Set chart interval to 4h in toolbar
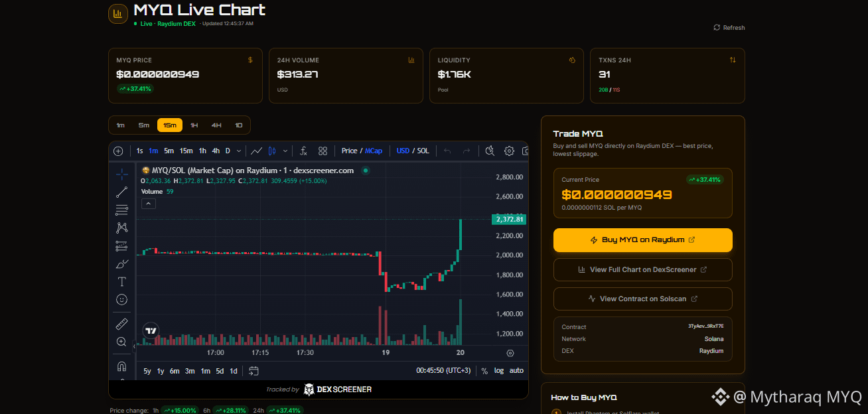The image size is (868, 414). 216,151
